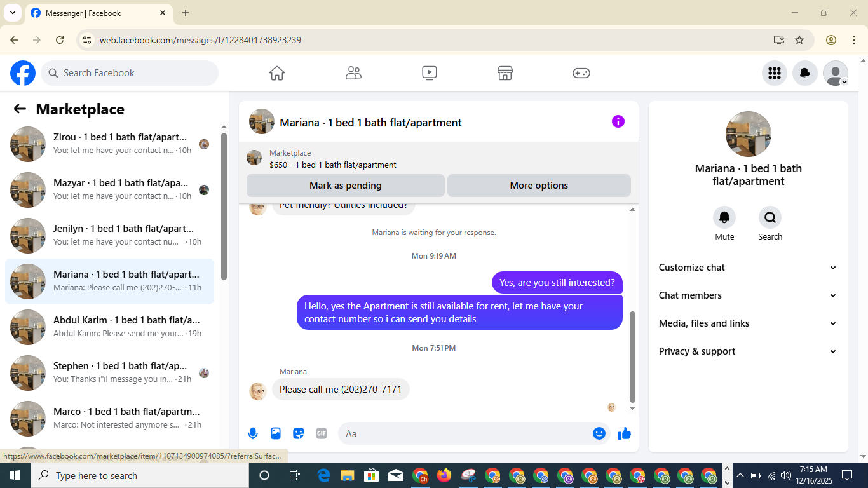Open conversation information purple icon
Screen dimensions: 868x488
pos(618,121)
